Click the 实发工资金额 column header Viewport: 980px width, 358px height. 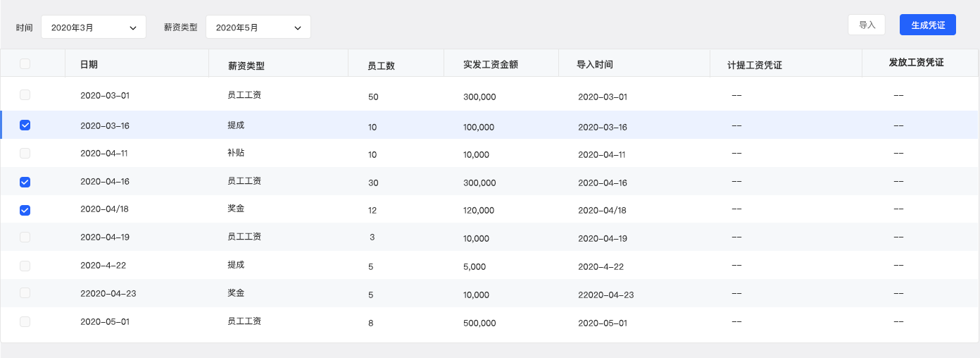[x=491, y=65]
